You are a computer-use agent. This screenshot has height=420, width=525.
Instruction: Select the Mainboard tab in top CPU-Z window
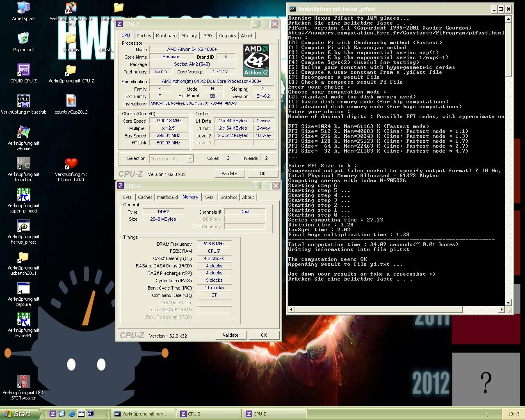pyautogui.click(x=166, y=36)
